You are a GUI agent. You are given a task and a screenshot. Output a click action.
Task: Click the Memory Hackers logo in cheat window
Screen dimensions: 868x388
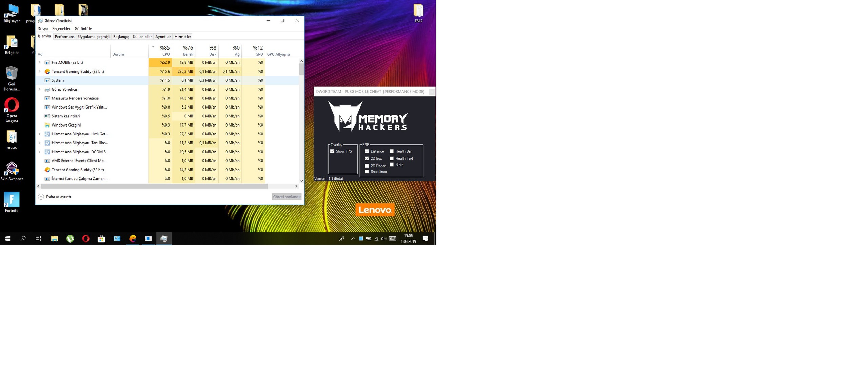[368, 117]
